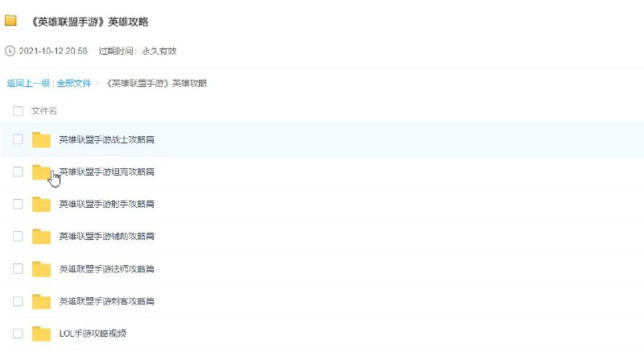This screenshot has height=352, width=644.
Task: Go back using the 返回上一级 link
Action: (x=28, y=83)
